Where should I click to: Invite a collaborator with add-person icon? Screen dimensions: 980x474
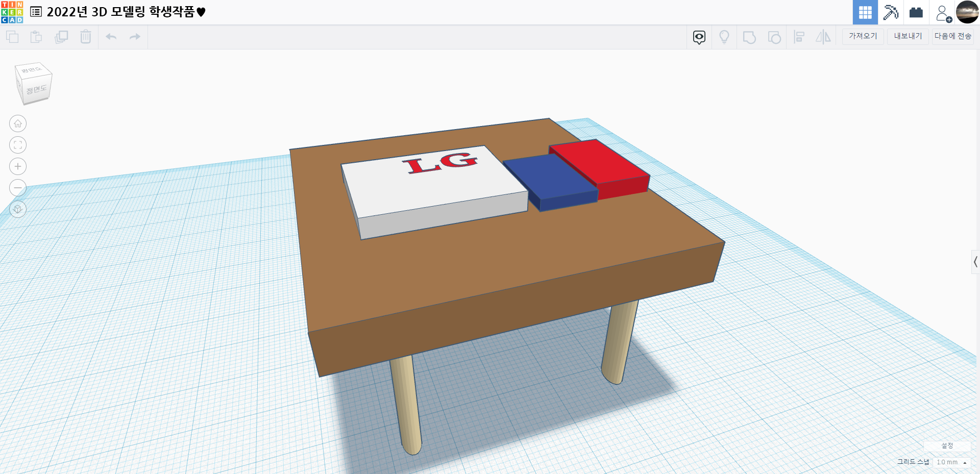(x=943, y=13)
